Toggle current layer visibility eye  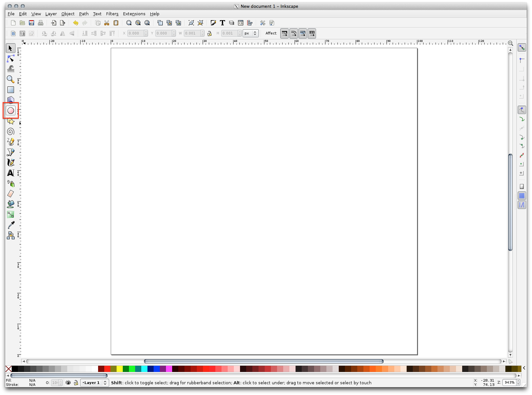pos(68,383)
